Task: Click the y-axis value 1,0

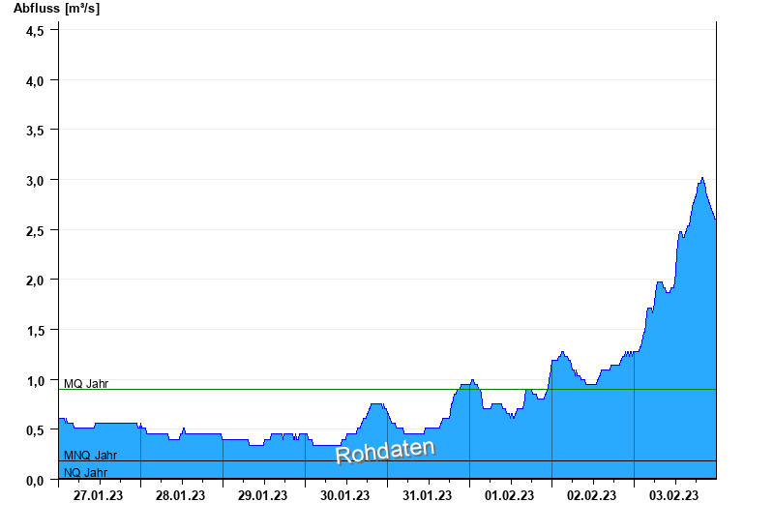Action: pyautogui.click(x=35, y=381)
